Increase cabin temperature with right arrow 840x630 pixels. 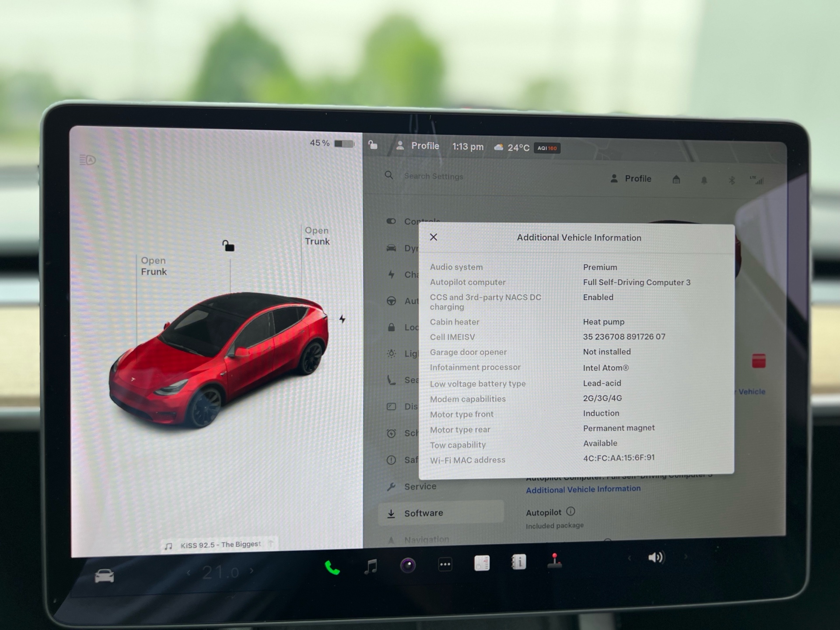pos(252,571)
